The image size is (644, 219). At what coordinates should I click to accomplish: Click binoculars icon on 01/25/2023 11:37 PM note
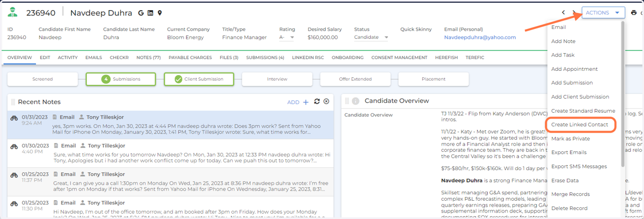tap(14, 174)
